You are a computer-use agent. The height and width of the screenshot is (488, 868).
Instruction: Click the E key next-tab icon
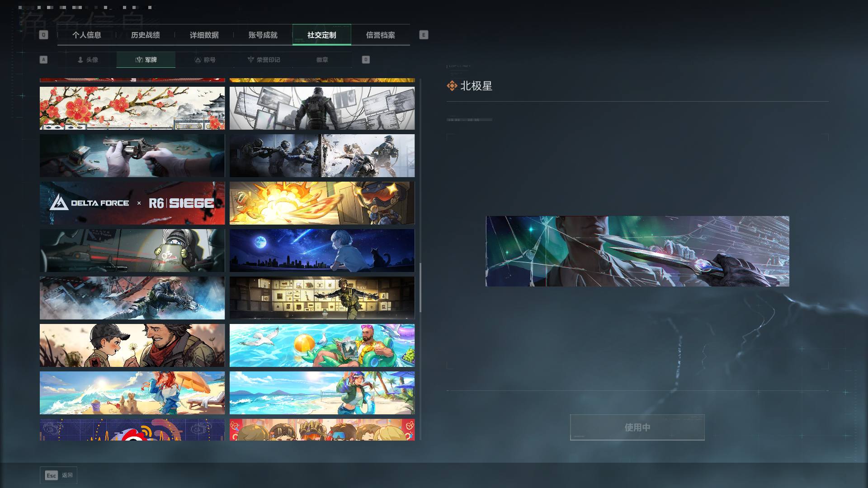point(424,35)
